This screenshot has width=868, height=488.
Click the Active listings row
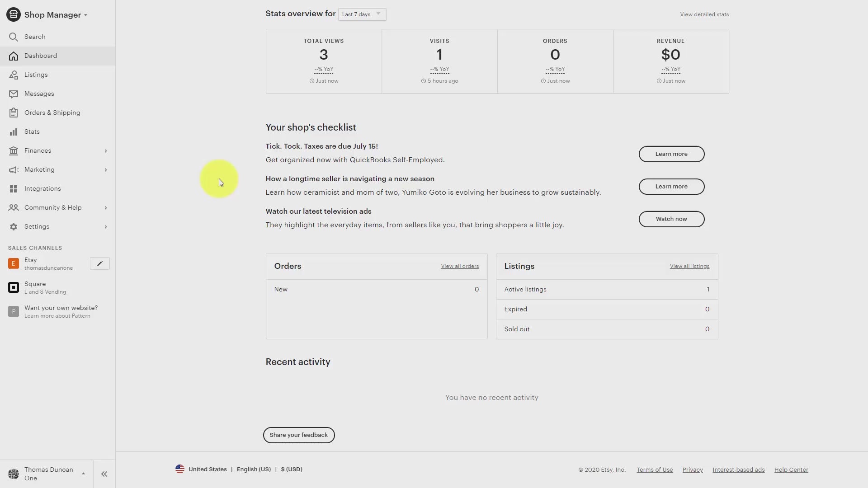click(x=606, y=290)
